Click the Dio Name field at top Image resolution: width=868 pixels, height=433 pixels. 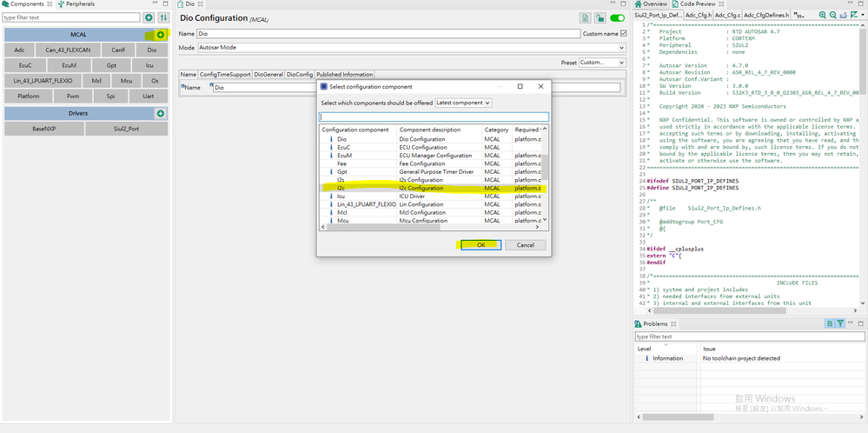coord(388,34)
